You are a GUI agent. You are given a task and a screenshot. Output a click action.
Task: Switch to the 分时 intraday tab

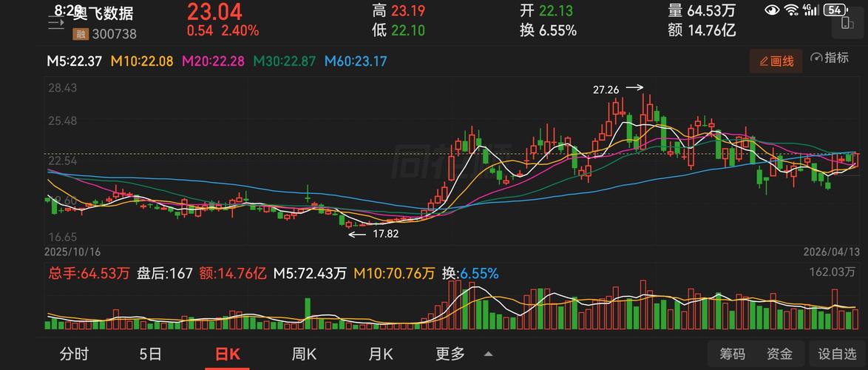point(74,354)
